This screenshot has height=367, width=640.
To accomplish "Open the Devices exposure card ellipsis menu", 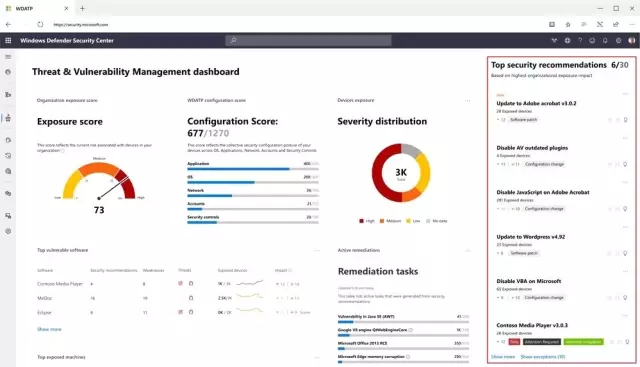I will pyautogui.click(x=467, y=101).
